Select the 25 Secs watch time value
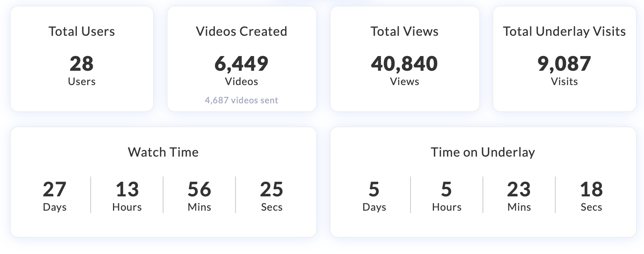This screenshot has height=254, width=644. click(x=272, y=190)
